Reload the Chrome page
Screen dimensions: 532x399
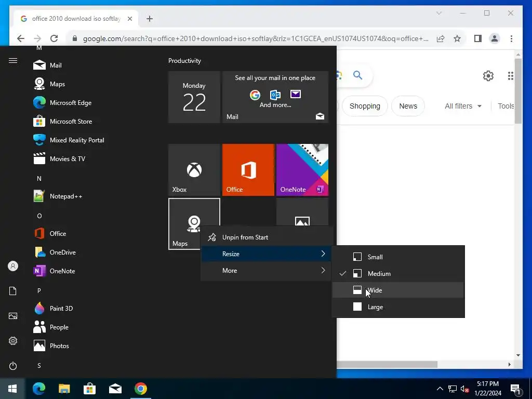(x=54, y=38)
